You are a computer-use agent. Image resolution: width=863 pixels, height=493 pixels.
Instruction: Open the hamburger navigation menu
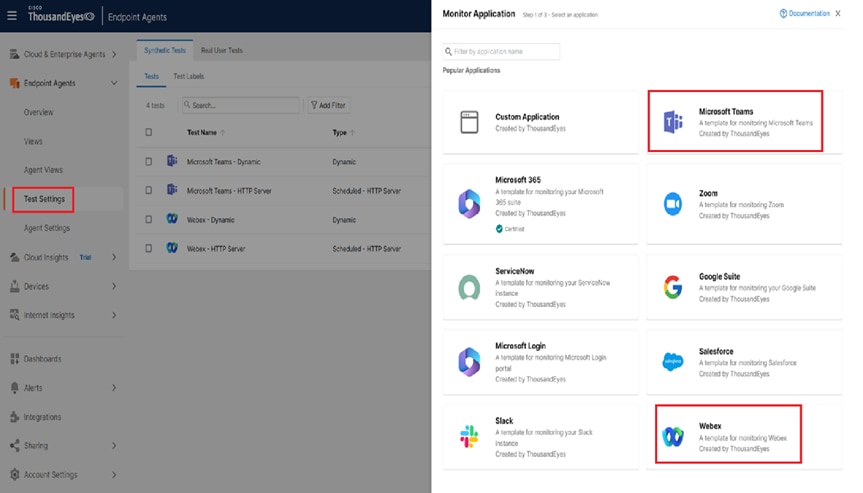pos(12,16)
